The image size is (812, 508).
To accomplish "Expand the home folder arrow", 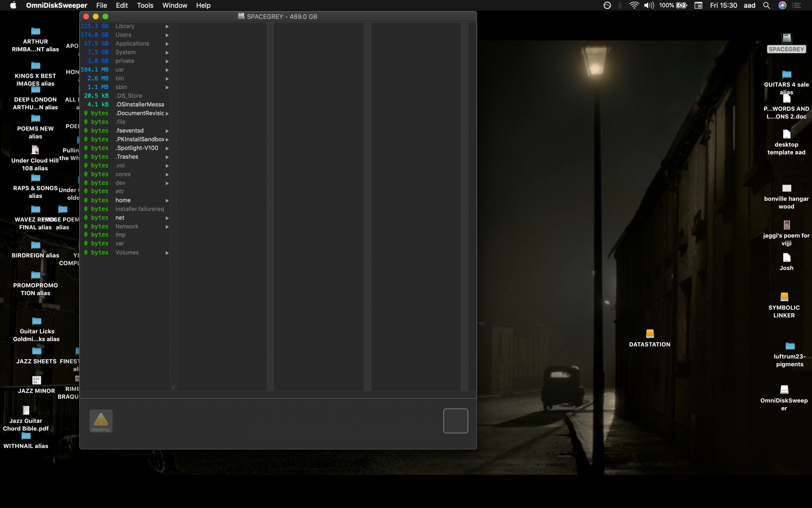I will [x=167, y=201].
